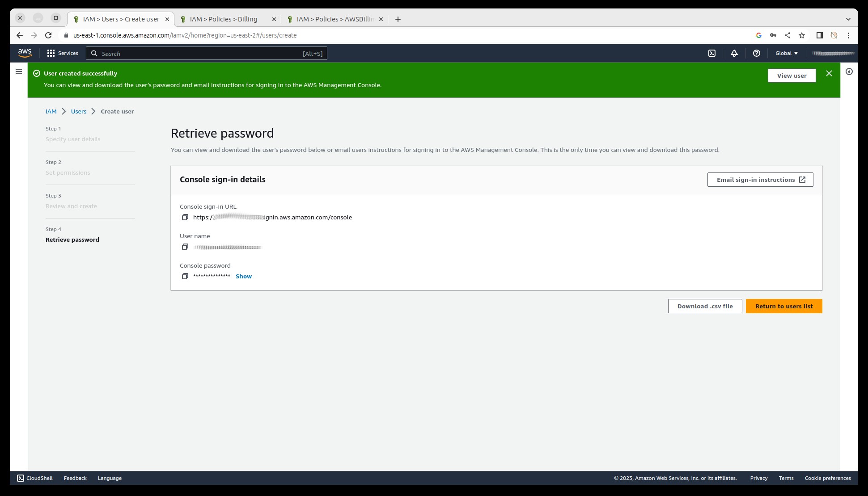Expand the side navigation hamburger menu
This screenshot has height=496, width=868.
pyautogui.click(x=19, y=71)
